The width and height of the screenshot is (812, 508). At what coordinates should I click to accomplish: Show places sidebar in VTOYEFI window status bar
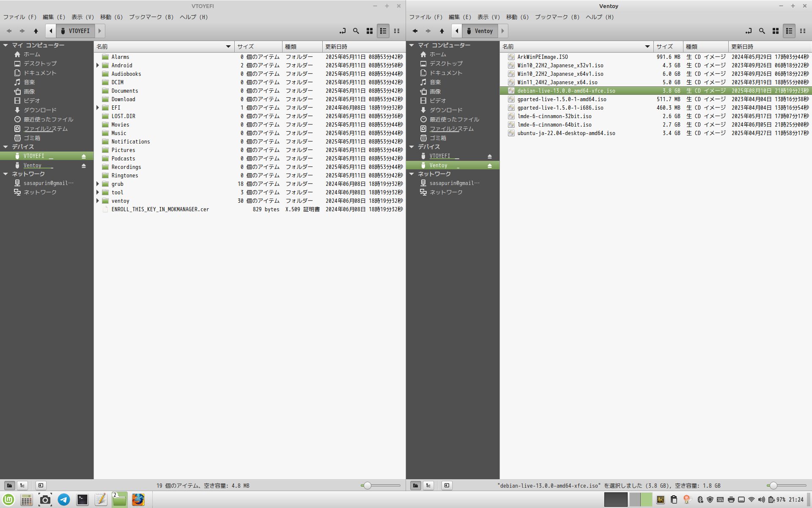tap(9, 486)
